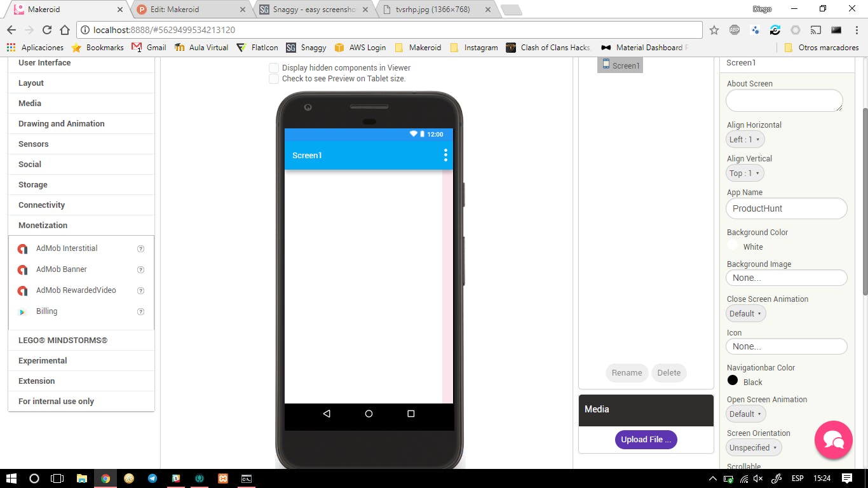Viewport: 868px width, 488px height.
Task: Click the About Screen text area
Action: pyautogui.click(x=784, y=100)
